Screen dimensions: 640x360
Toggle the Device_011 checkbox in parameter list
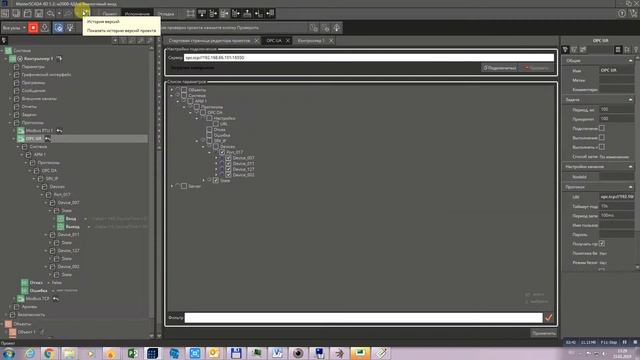[x=228, y=163]
